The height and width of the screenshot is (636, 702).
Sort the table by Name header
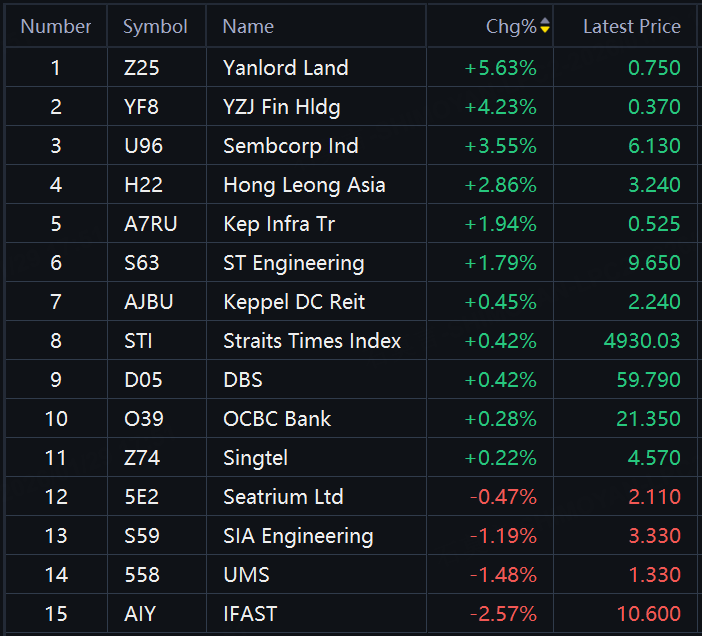pos(248,27)
